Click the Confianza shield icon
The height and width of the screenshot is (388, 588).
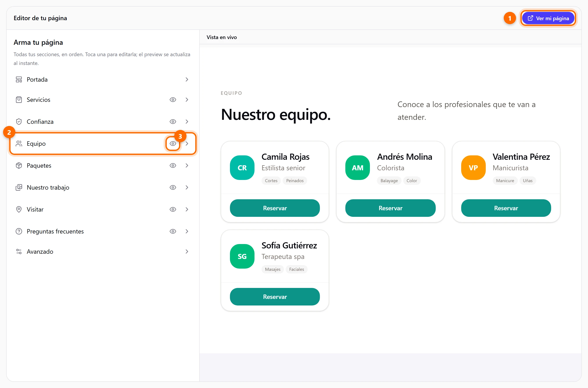19,122
